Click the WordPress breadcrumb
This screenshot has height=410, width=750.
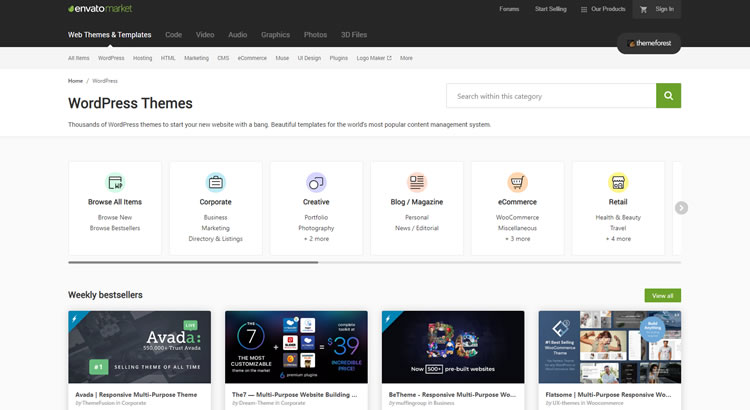point(105,81)
